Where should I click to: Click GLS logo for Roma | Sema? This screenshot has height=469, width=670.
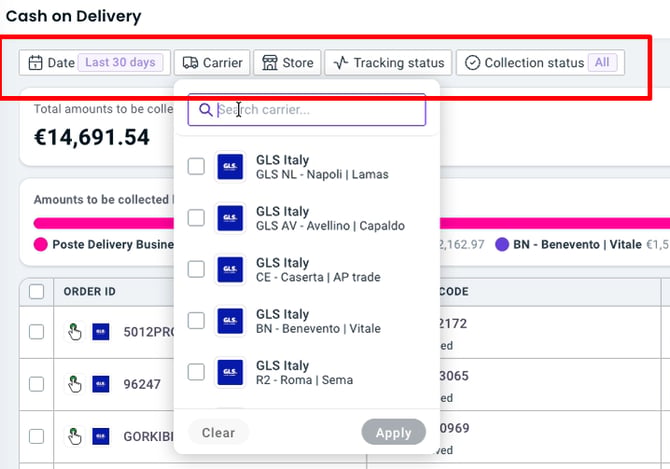[230, 372]
